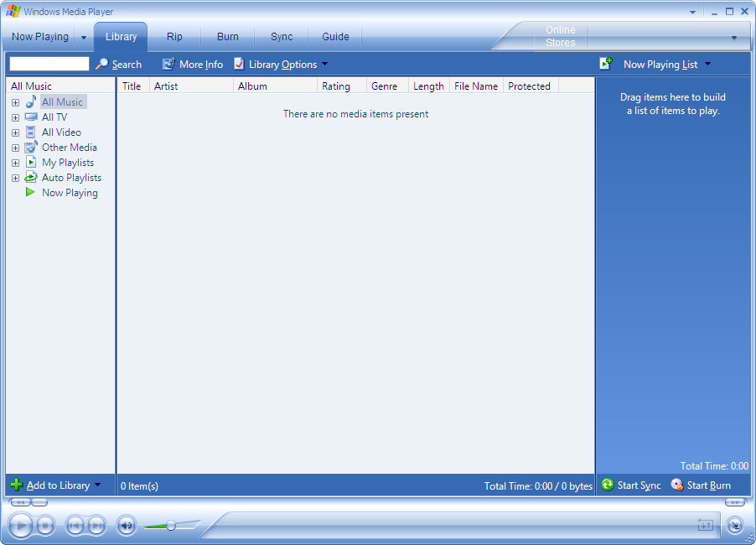Sort by the Length column header
Screen dimensions: 756x545
[429, 86]
